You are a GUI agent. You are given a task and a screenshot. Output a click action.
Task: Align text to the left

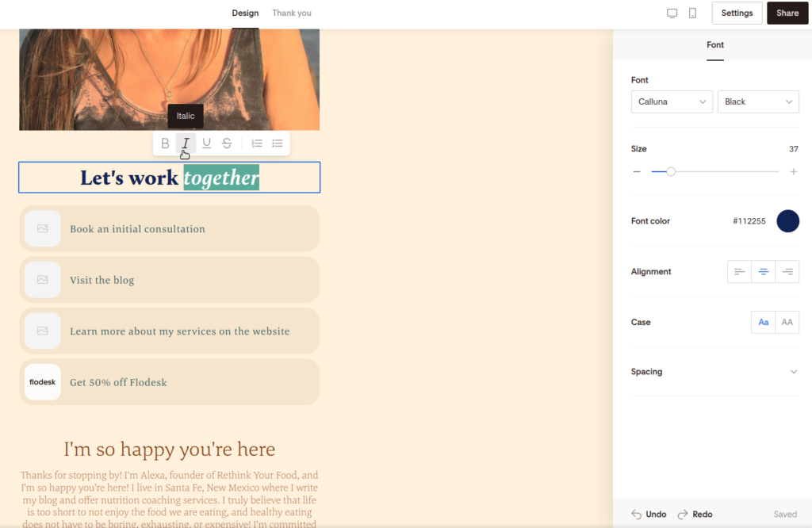pos(739,272)
